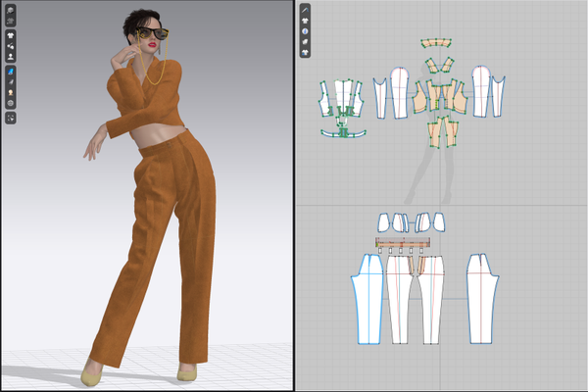Click the garment t-shirt icon in 3D toolbar
Image resolution: width=588 pixels, height=392 pixels.
point(11,35)
